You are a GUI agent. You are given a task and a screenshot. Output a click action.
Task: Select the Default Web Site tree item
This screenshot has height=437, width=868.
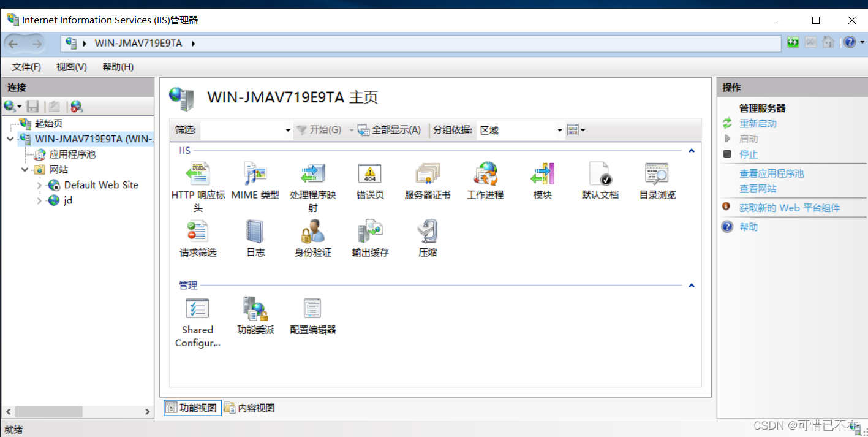101,185
